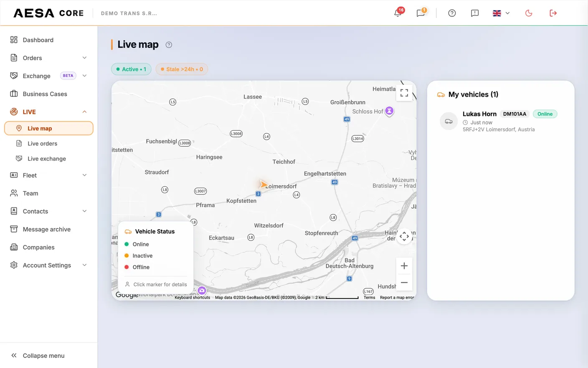Click the Google logo on map

(x=127, y=295)
